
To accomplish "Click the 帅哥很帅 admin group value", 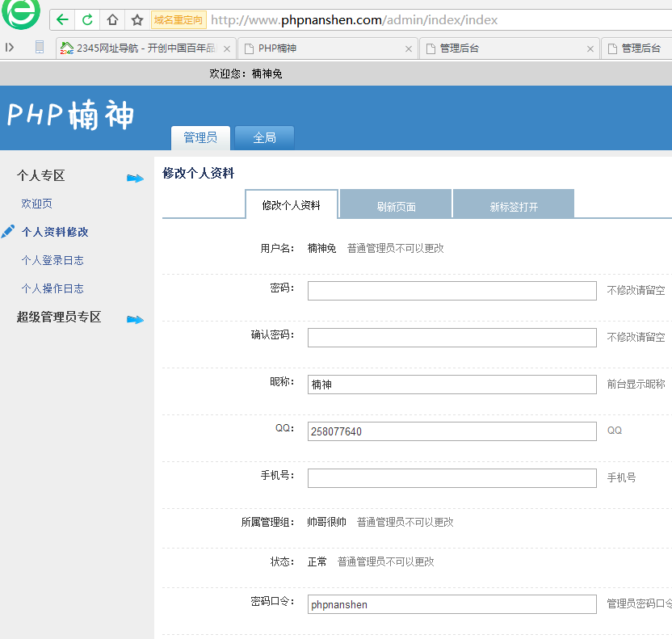I will point(326,522).
